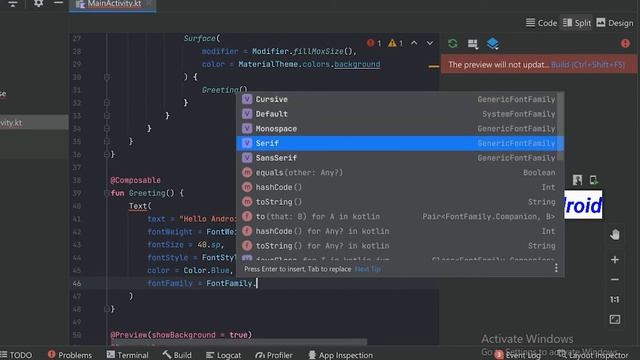Open completion popup options three-dot menu

[x=556, y=268]
